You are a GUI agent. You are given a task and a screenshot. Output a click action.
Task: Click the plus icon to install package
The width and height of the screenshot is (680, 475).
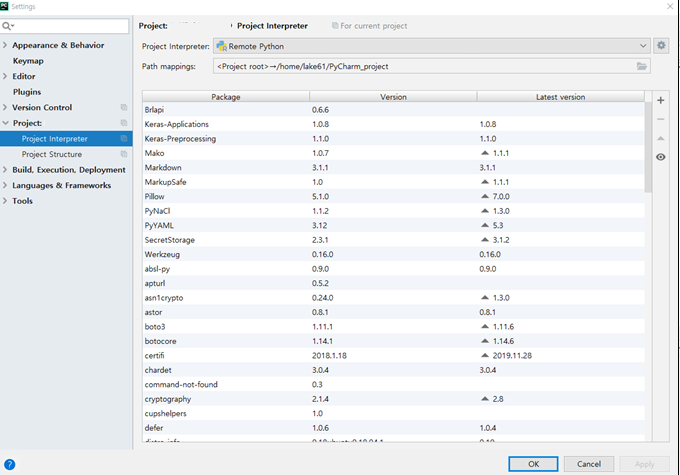pyautogui.click(x=660, y=100)
